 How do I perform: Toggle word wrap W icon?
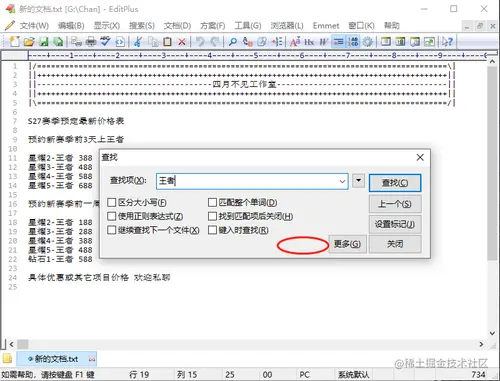pyautogui.click(x=324, y=42)
